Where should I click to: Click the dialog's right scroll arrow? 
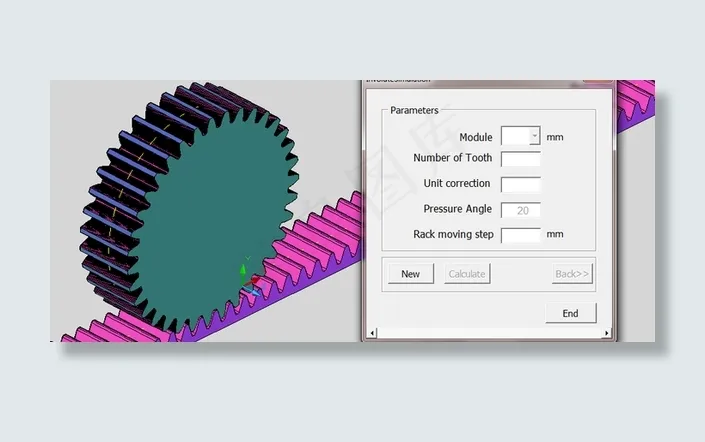point(611,333)
